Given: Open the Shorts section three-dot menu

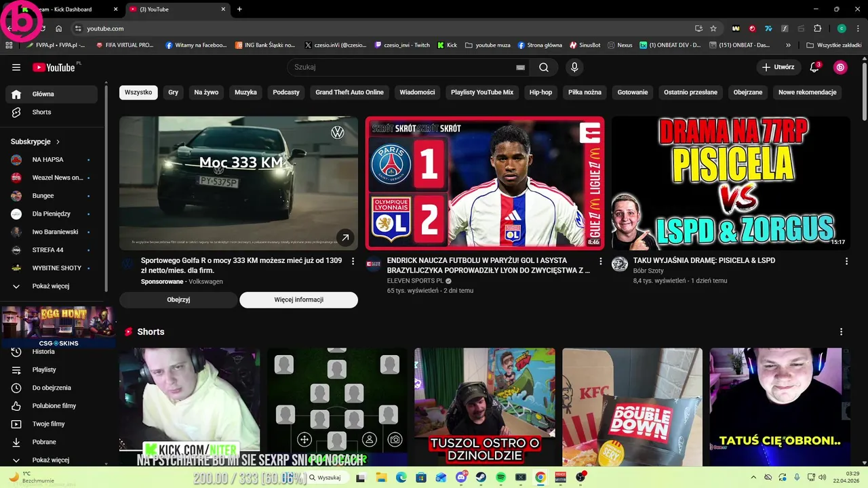Looking at the screenshot, I should tap(841, 332).
